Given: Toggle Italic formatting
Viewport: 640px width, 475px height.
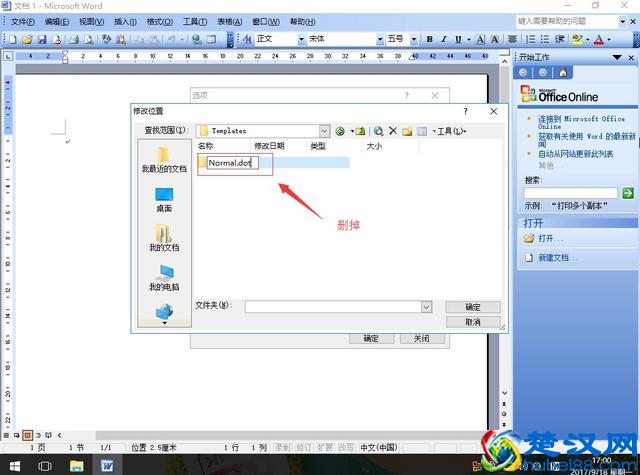Looking at the screenshot, I should point(444,39).
